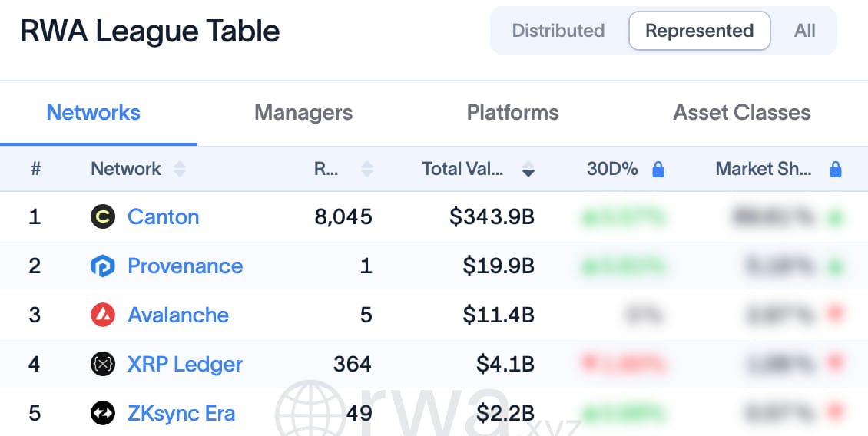Select the Distributed filter option
The width and height of the screenshot is (868, 436).
(558, 31)
